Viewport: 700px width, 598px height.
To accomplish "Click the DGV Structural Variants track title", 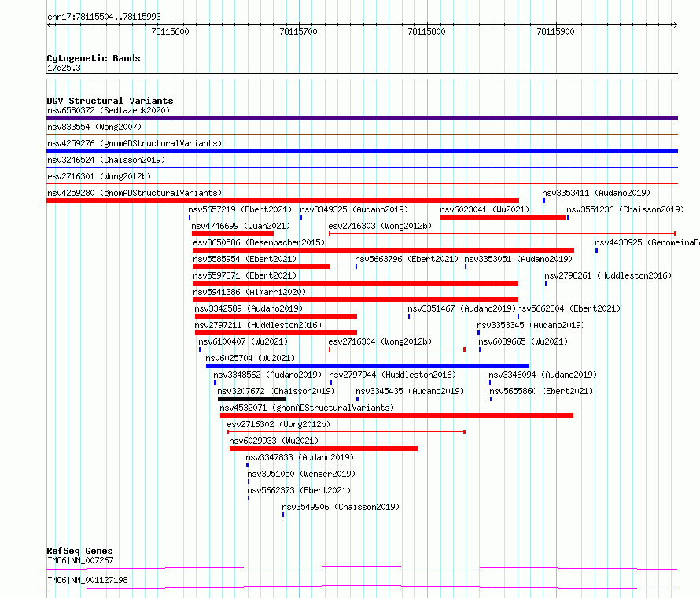I will pos(110,101).
